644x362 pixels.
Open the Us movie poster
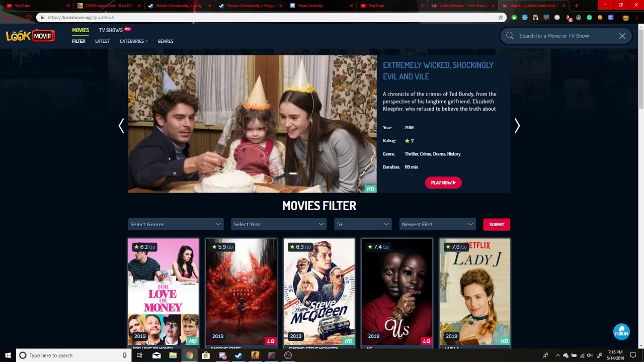coord(397,292)
